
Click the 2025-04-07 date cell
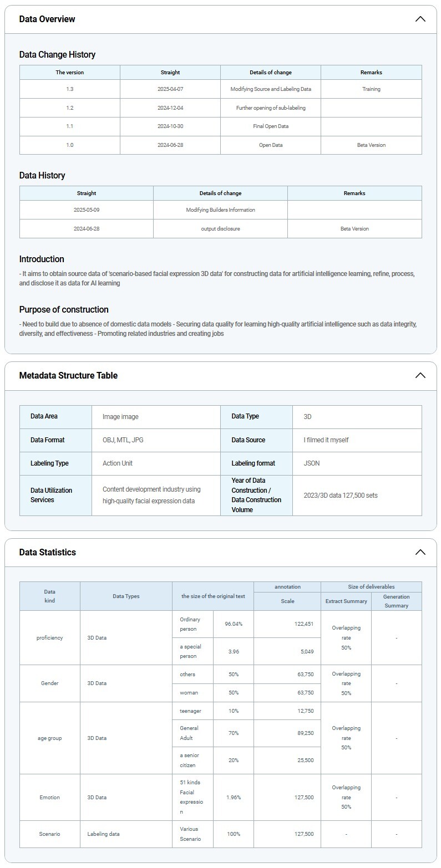coord(170,89)
